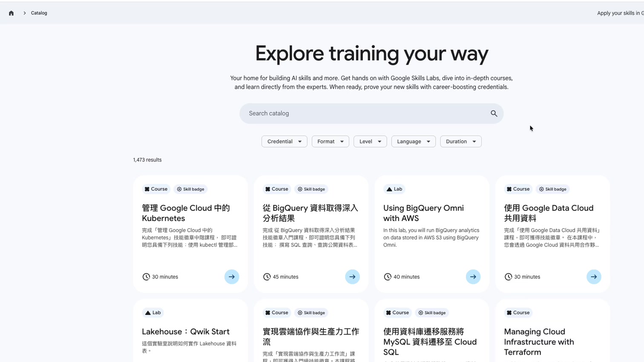Click BigQuery Omni lab description text
Screen dimensions: 644x362
431,238
